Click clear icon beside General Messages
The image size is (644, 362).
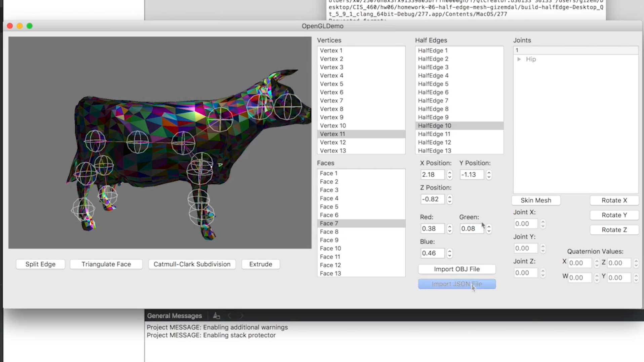pos(216,316)
